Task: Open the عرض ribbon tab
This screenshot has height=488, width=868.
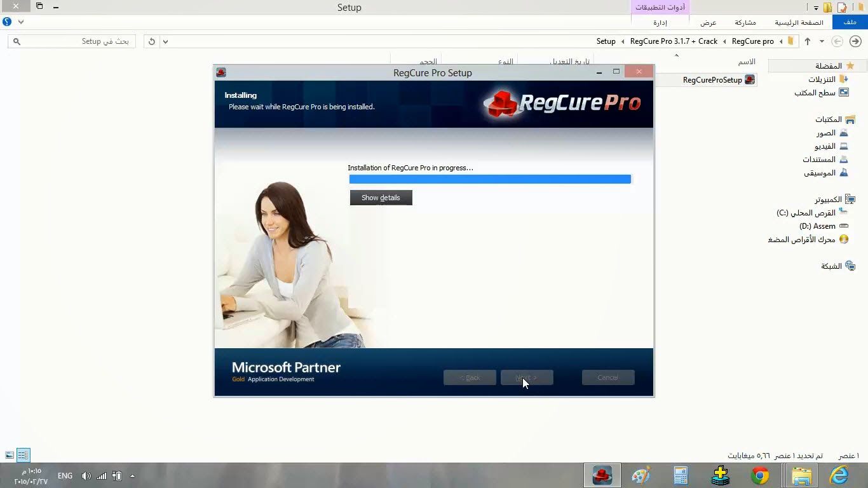Action: pyautogui.click(x=709, y=22)
